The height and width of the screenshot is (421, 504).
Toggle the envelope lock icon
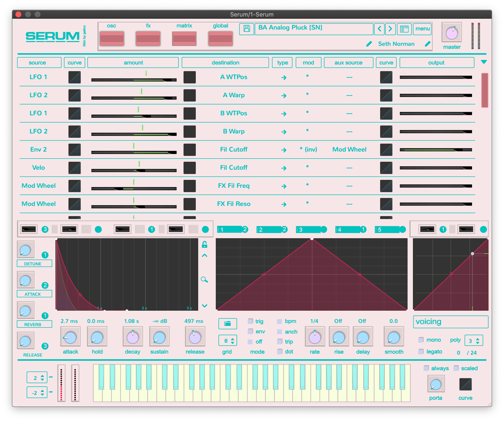205,244
